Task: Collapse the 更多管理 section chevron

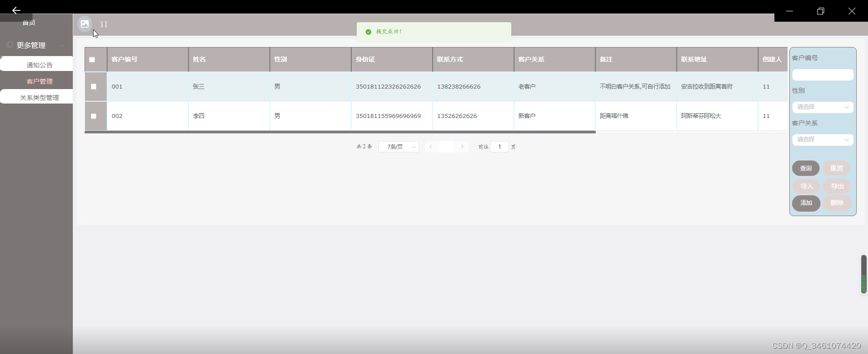Action: point(61,45)
